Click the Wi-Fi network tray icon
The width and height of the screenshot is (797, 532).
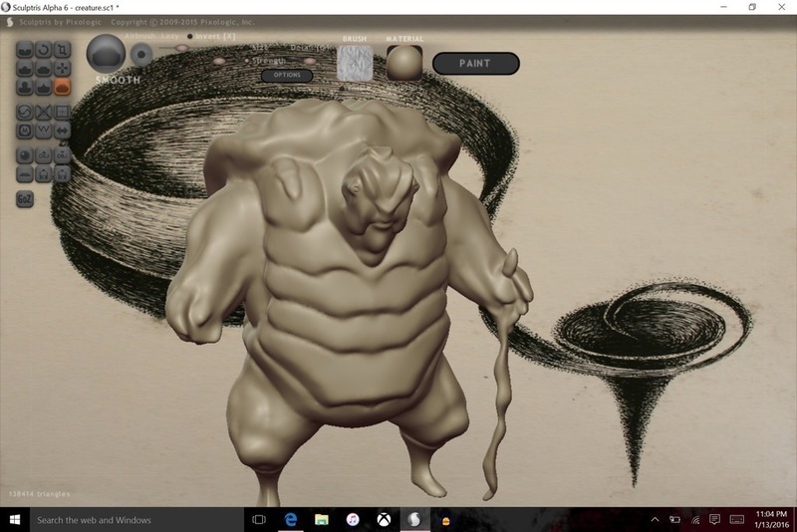click(695, 520)
